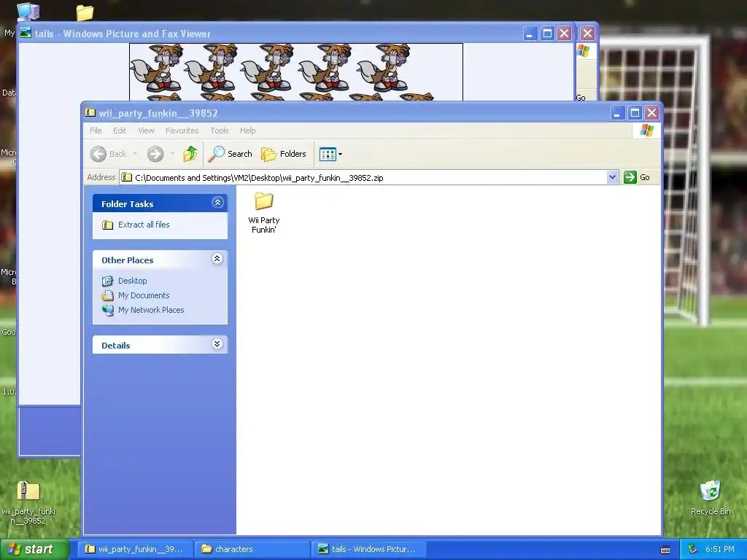
Task: Click the Desktop icon in Other Places
Action: (108, 281)
